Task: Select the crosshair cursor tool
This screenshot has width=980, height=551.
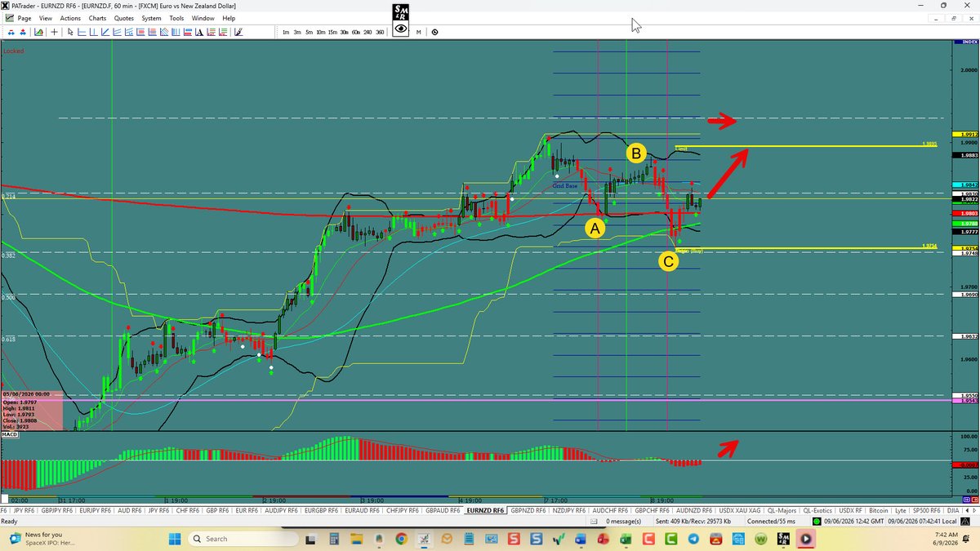Action: click(x=54, y=32)
